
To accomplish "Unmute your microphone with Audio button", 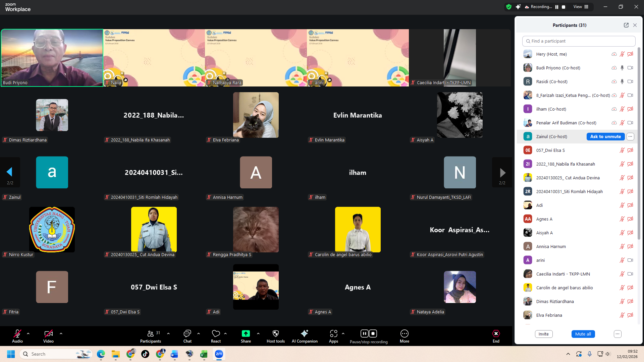I will click(x=17, y=334).
